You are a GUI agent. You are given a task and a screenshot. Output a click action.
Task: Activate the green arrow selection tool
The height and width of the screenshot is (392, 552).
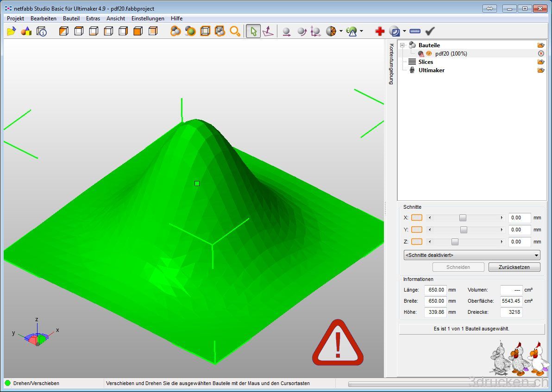pos(253,31)
